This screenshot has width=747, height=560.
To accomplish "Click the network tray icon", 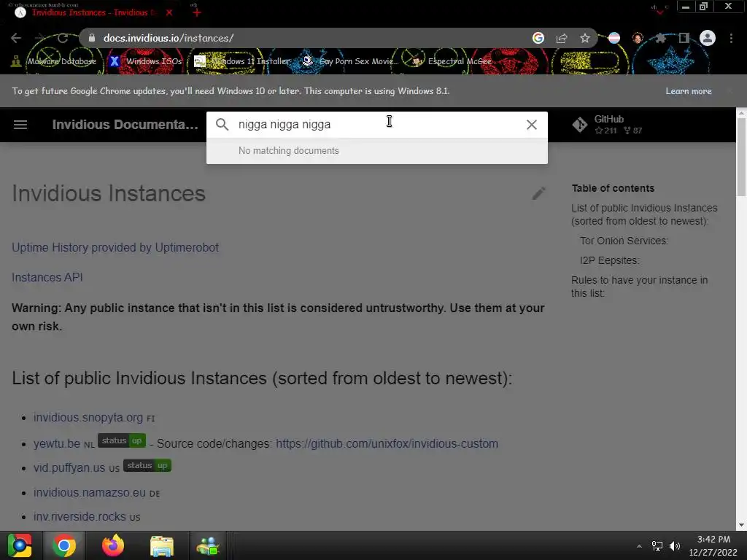I will 657,546.
